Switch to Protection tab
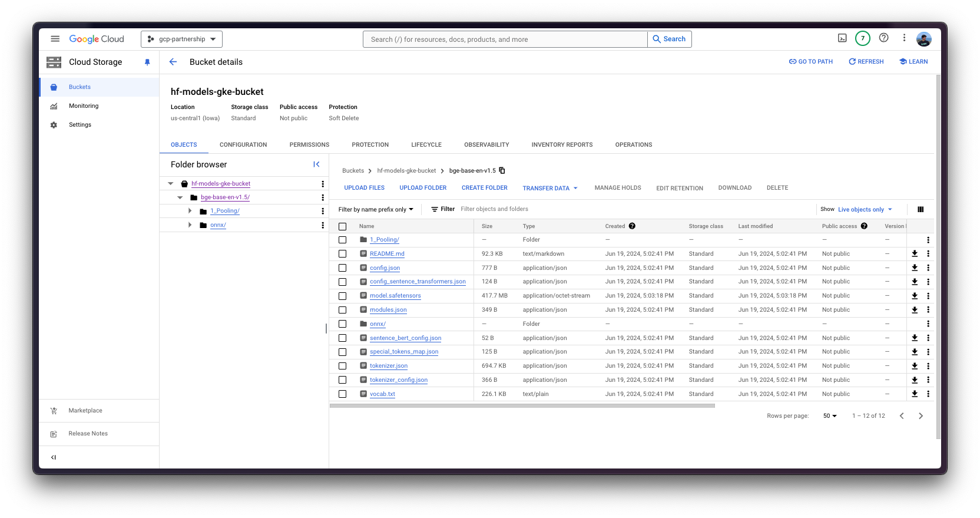980x518 pixels. [x=370, y=145]
